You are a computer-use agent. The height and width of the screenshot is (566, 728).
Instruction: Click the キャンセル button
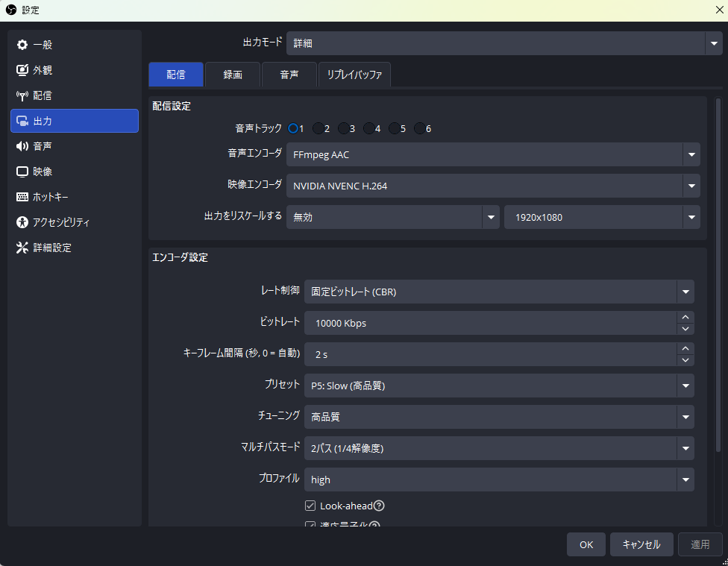[x=641, y=544]
